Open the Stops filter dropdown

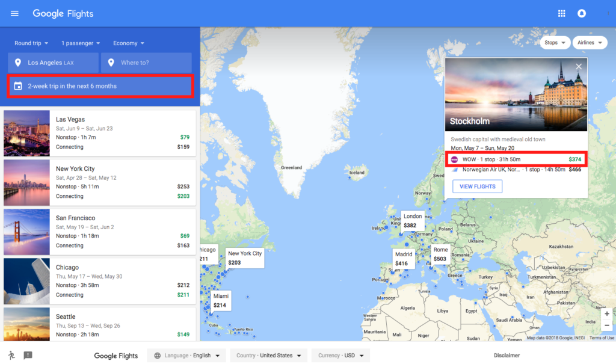555,43
